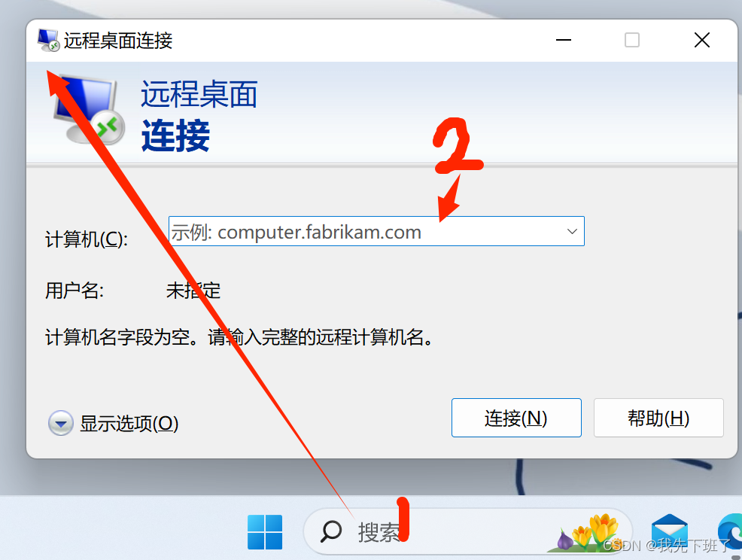742x560 pixels.
Task: Click the maximize button in the title bar
Action: coord(631,40)
